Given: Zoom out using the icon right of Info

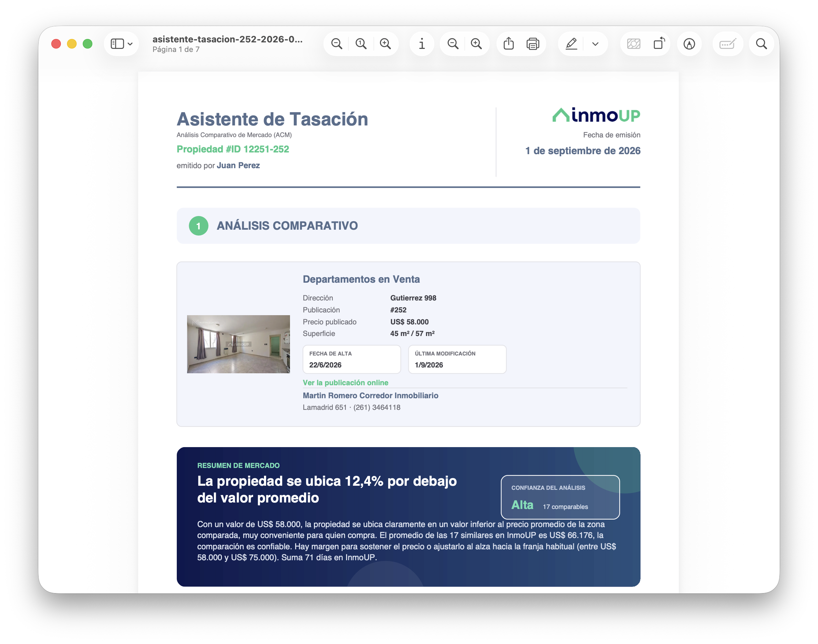Looking at the screenshot, I should point(452,44).
